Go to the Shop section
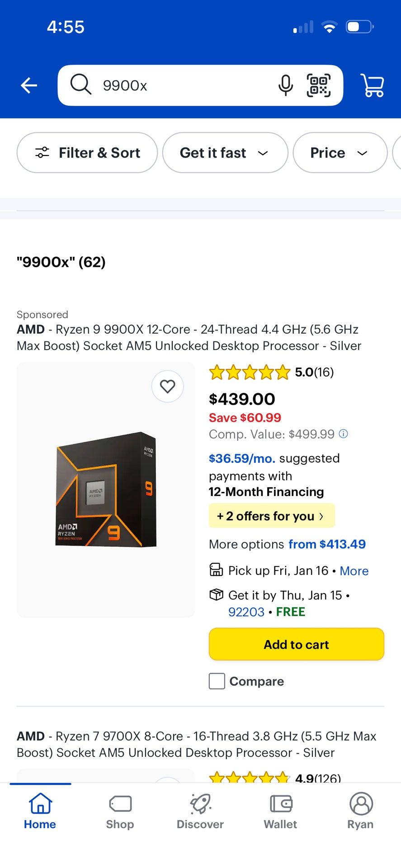 [x=120, y=811]
